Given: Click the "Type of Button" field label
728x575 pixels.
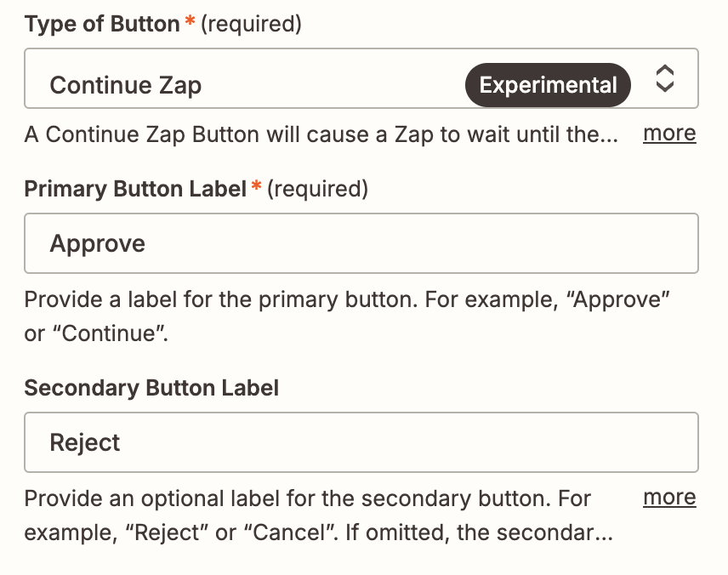Looking at the screenshot, I should click(102, 25).
